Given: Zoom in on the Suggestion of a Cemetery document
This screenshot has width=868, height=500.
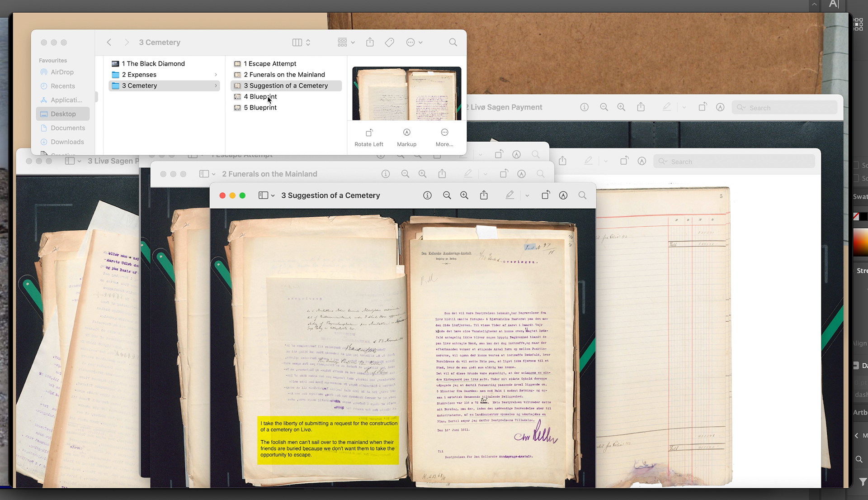Looking at the screenshot, I should point(464,195).
